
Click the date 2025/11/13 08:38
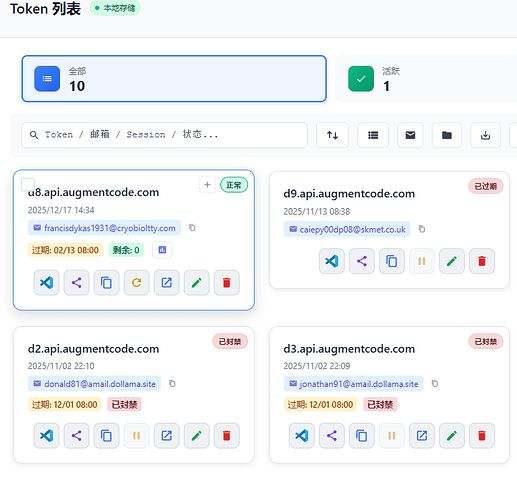point(317,211)
